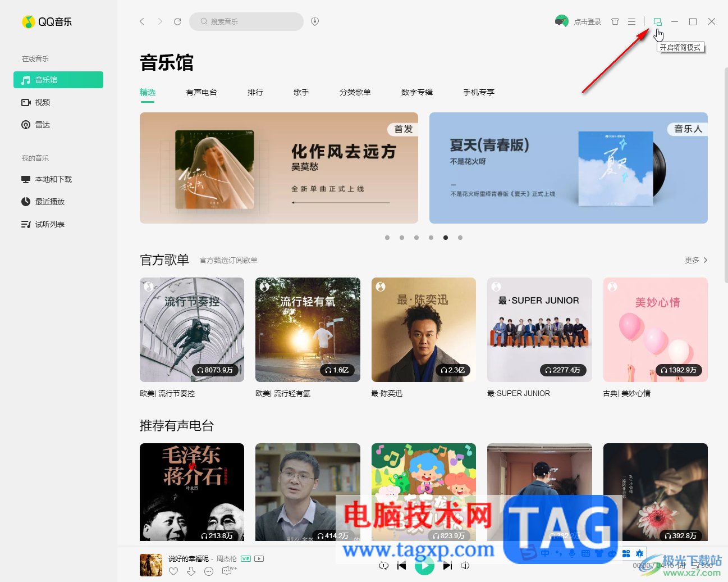The image size is (728, 582).
Task: Click the vertical scrollbar on the right
Action: 725,174
